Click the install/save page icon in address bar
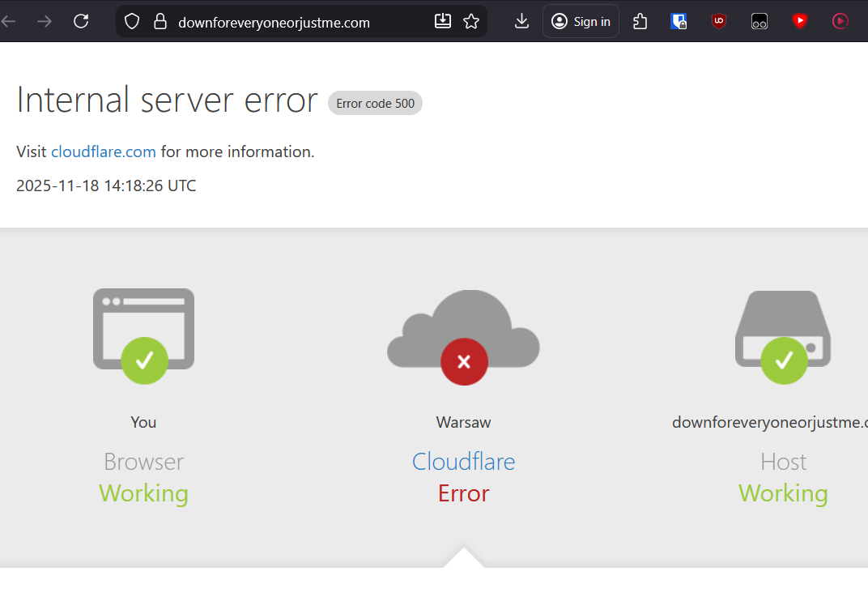 [x=443, y=22]
